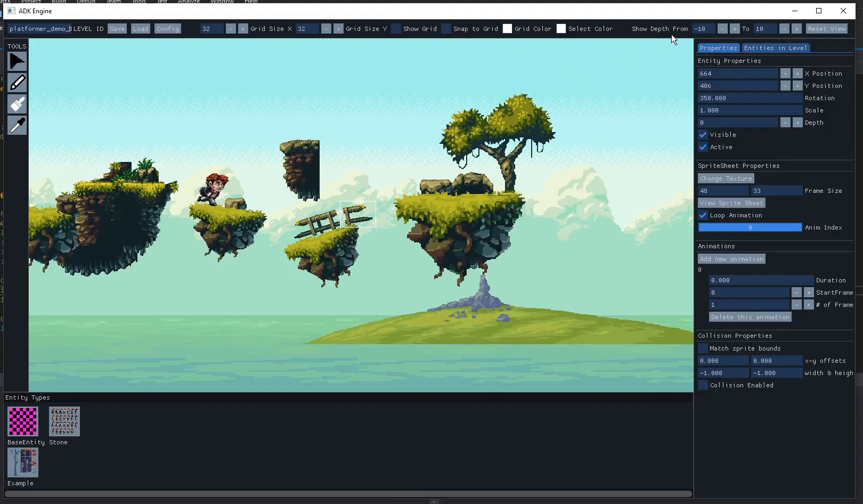Select the BaseEntity entity type thumbnail
The height and width of the screenshot is (504, 863).
pyautogui.click(x=23, y=421)
